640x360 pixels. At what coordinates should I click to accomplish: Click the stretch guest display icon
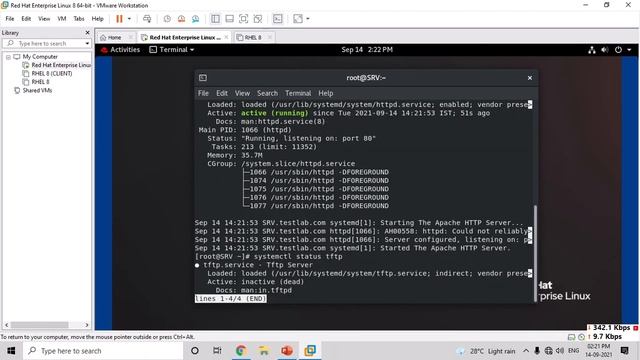[x=298, y=19]
